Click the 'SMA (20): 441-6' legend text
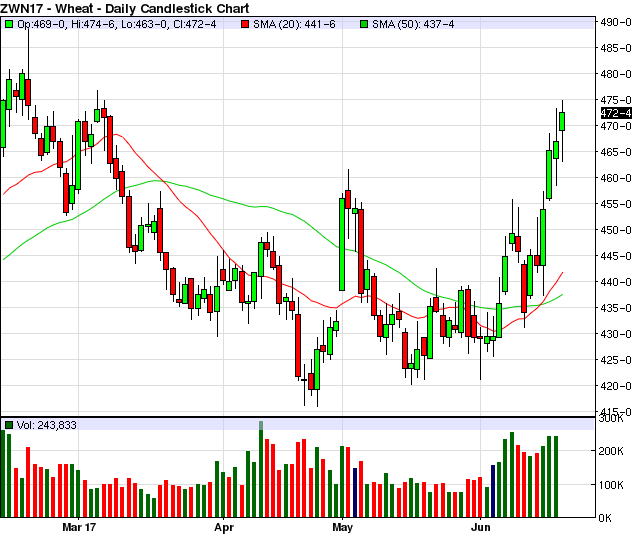Image resolution: width=640 pixels, height=536 pixels. point(294,24)
